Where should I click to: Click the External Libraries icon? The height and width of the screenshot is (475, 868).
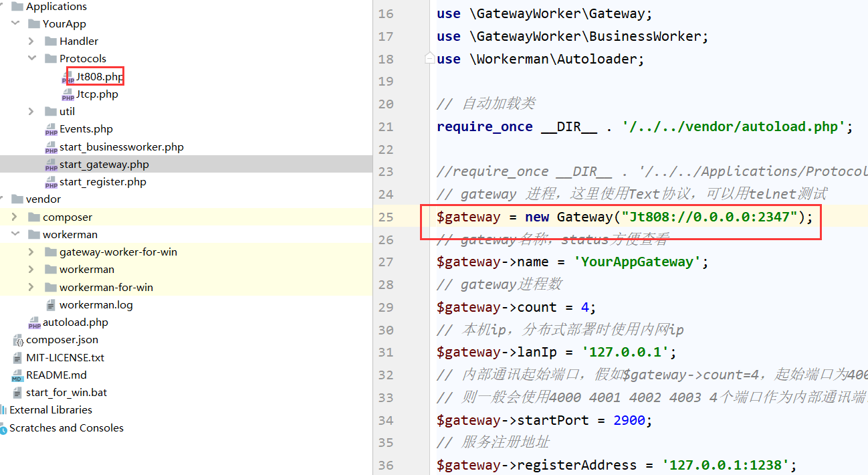point(3,409)
